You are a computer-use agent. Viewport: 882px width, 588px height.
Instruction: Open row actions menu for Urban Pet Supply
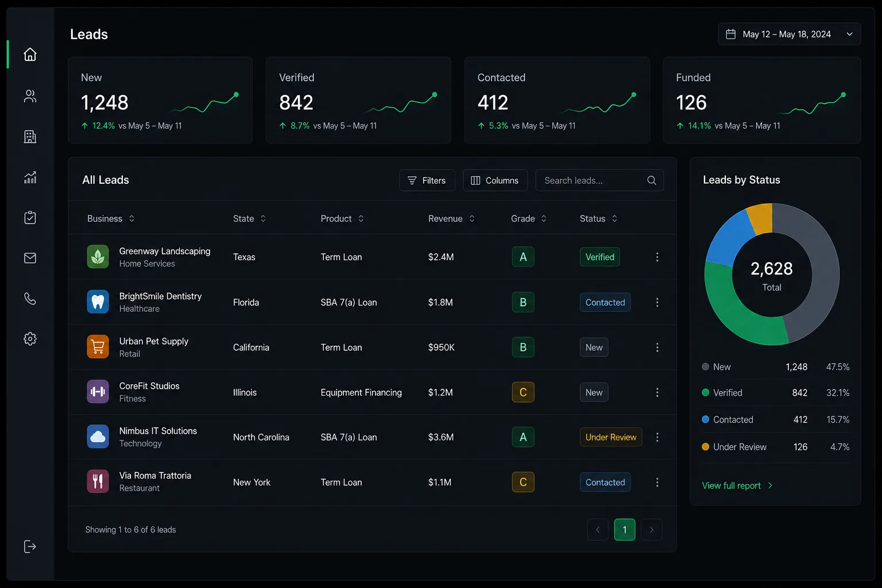click(657, 347)
